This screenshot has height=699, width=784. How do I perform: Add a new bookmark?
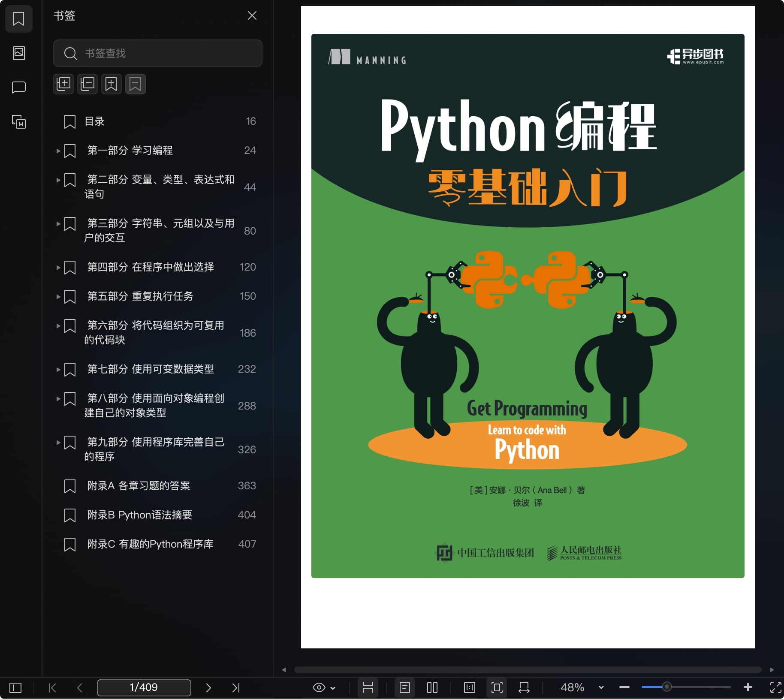pyautogui.click(x=112, y=84)
